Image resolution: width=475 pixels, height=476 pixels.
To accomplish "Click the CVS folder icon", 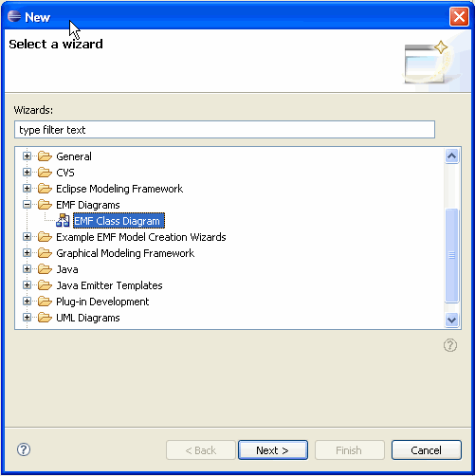I will point(45,173).
